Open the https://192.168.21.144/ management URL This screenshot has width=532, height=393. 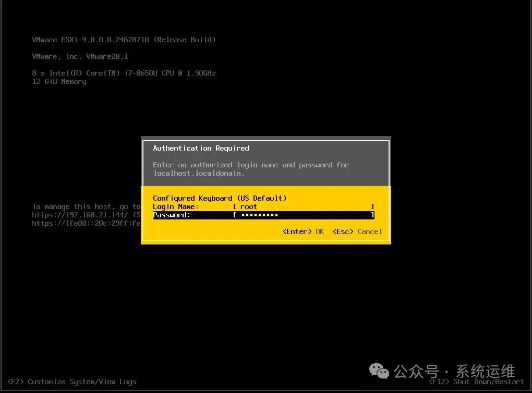[x=80, y=215]
